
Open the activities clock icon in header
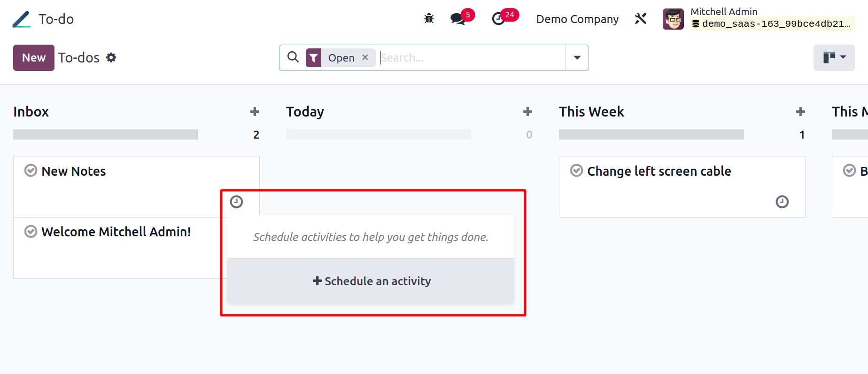pos(498,19)
